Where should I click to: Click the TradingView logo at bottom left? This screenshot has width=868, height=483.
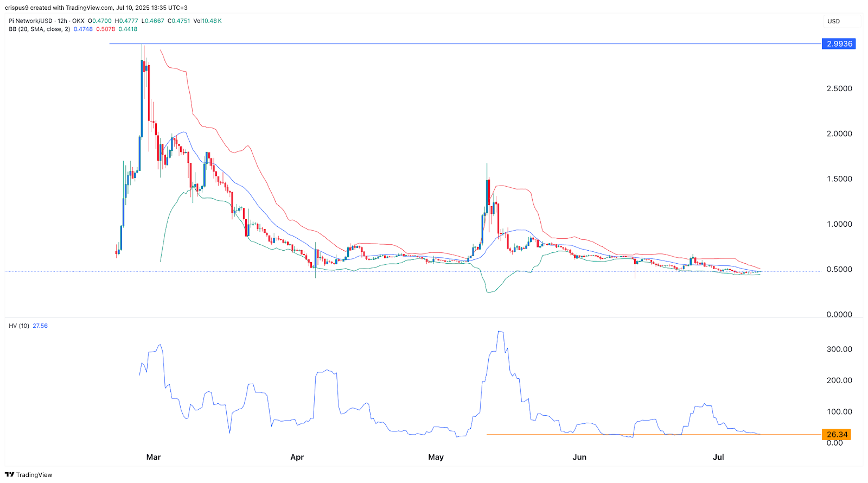coord(29,474)
